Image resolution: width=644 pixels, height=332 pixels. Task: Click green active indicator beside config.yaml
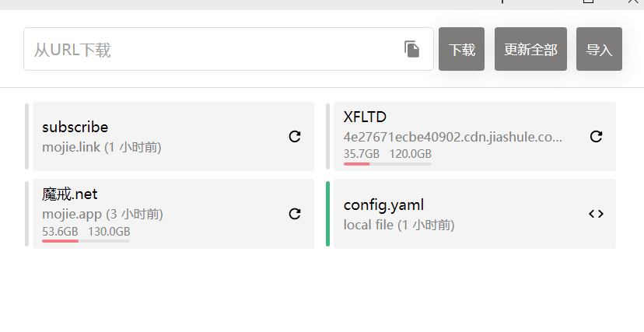pyautogui.click(x=328, y=214)
